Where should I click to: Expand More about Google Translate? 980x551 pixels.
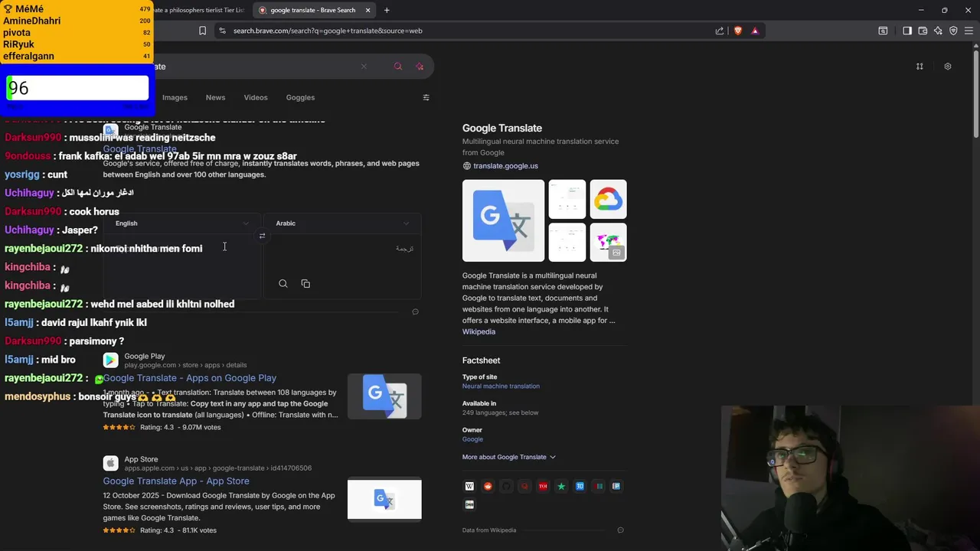click(508, 457)
